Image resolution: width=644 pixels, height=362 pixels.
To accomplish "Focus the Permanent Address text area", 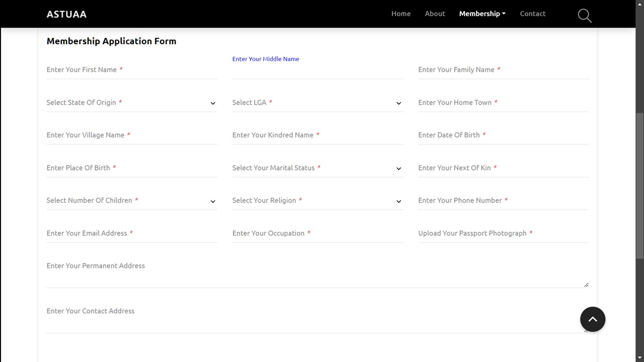I will point(317,273).
